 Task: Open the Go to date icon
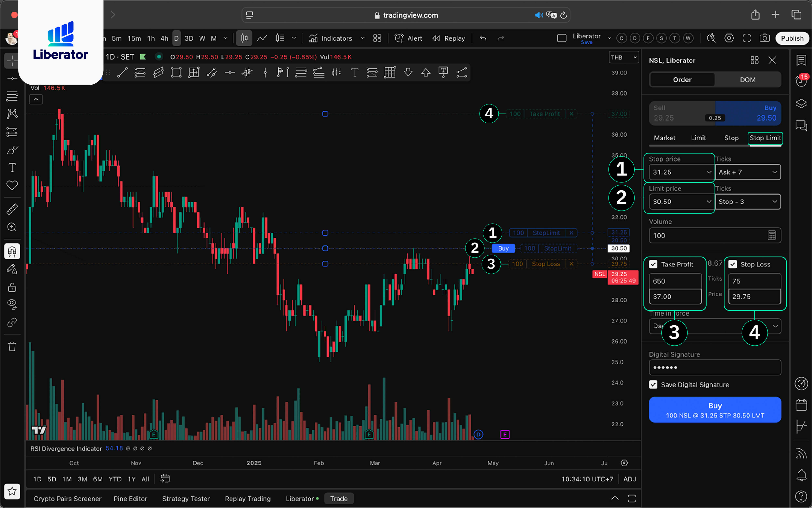[x=165, y=479]
